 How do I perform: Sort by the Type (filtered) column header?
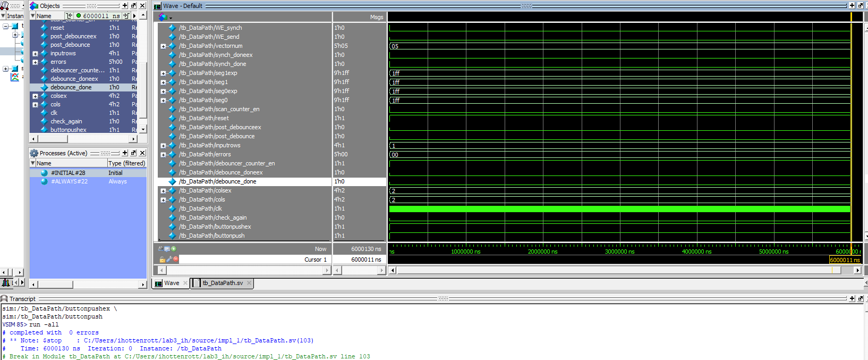[x=126, y=163]
